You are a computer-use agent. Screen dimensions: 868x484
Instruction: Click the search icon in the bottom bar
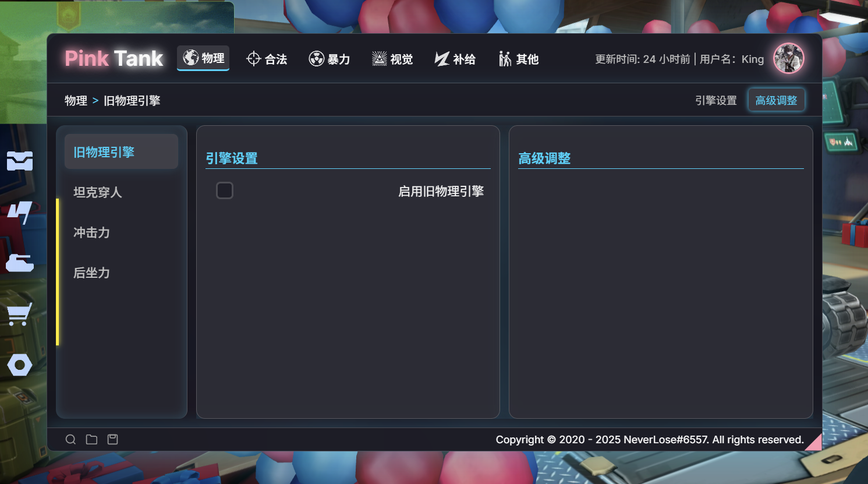pyautogui.click(x=70, y=439)
